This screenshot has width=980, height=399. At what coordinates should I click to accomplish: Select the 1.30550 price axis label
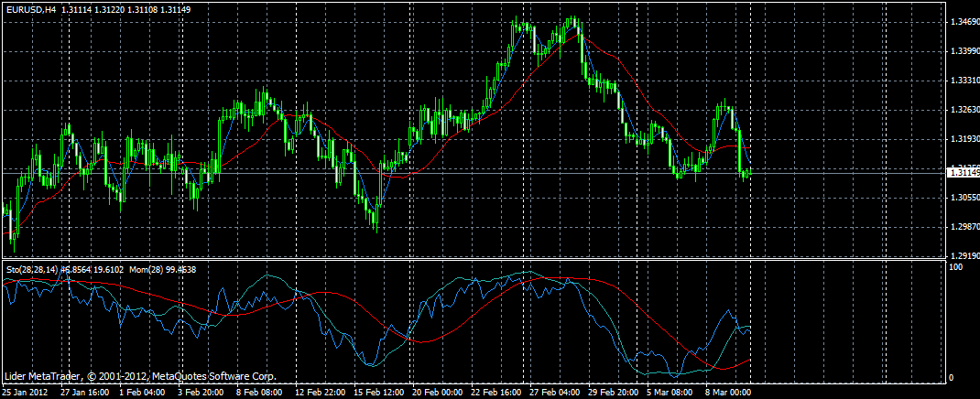click(x=964, y=198)
